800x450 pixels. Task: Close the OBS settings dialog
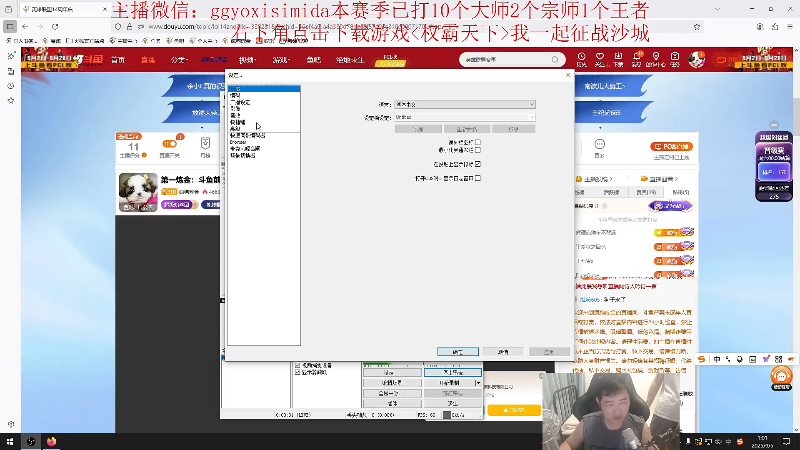[x=568, y=75]
